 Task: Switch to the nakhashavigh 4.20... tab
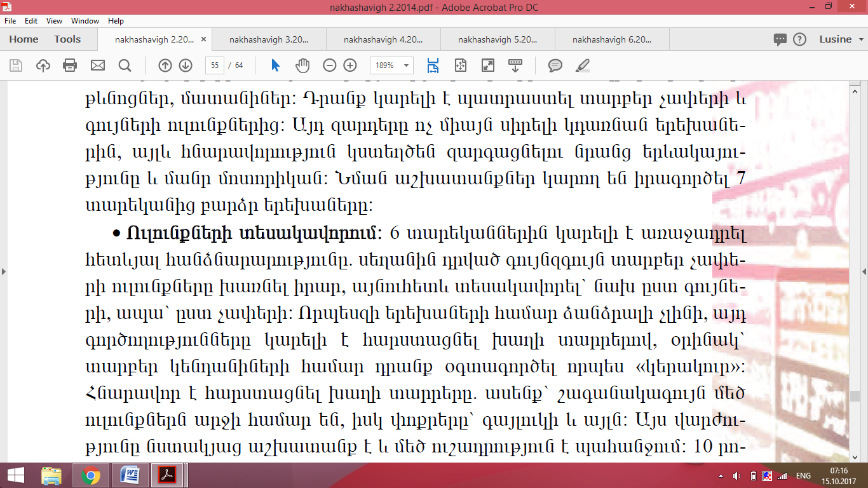coord(383,39)
